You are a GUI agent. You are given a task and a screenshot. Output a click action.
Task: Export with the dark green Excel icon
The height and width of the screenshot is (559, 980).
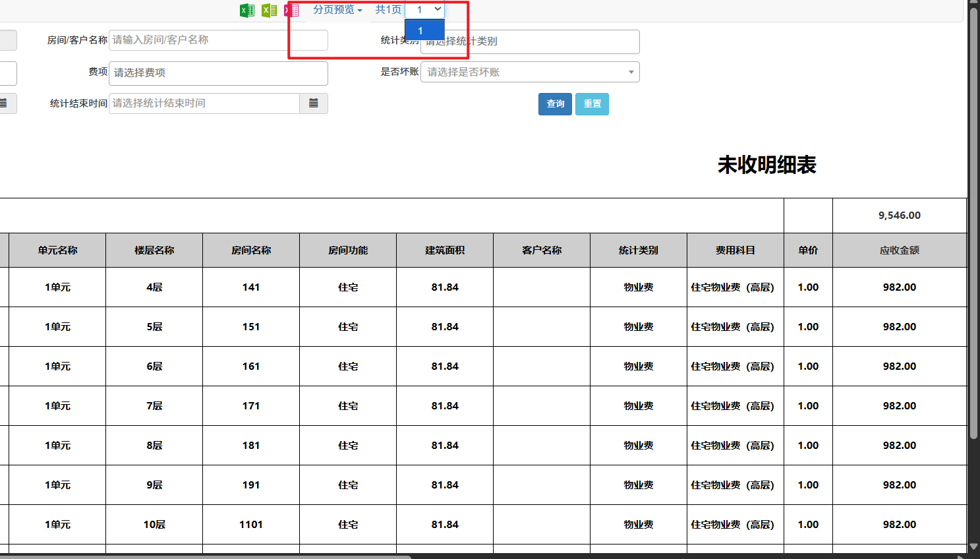247,11
